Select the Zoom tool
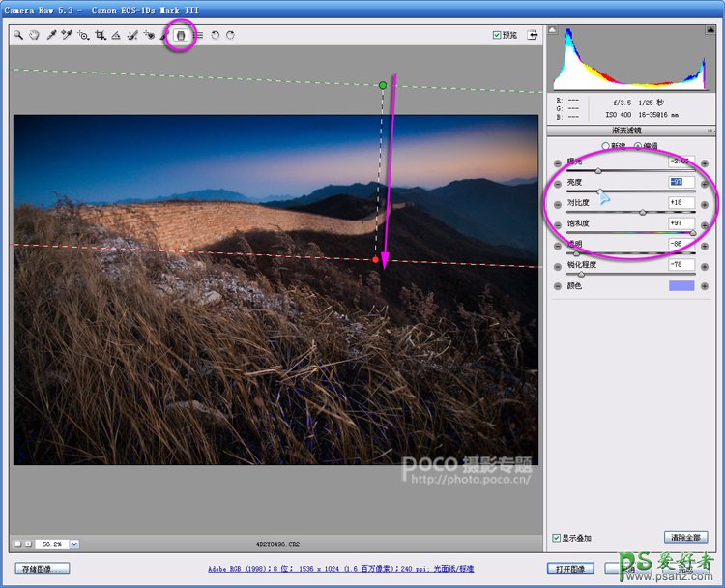The width and height of the screenshot is (725, 588). pos(18,35)
